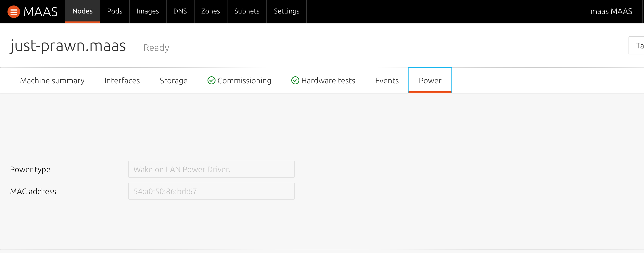This screenshot has width=644, height=253.
Task: Click the Hardware tests passed checkmark icon
Action: coord(295,81)
